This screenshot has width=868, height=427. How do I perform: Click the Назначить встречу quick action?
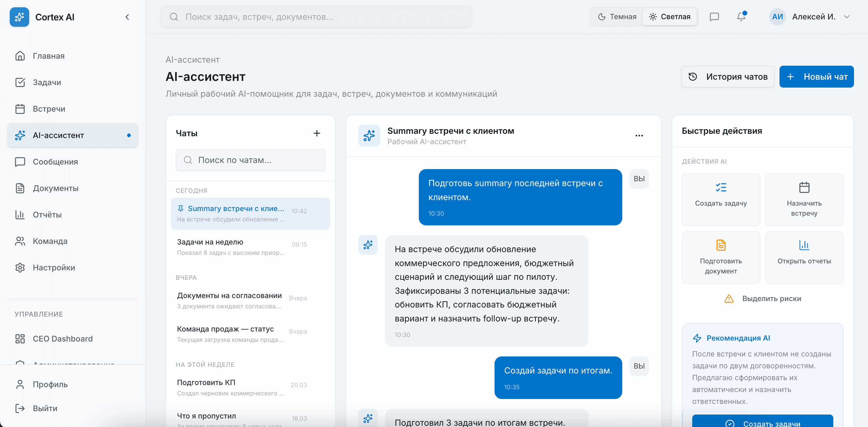[804, 200]
